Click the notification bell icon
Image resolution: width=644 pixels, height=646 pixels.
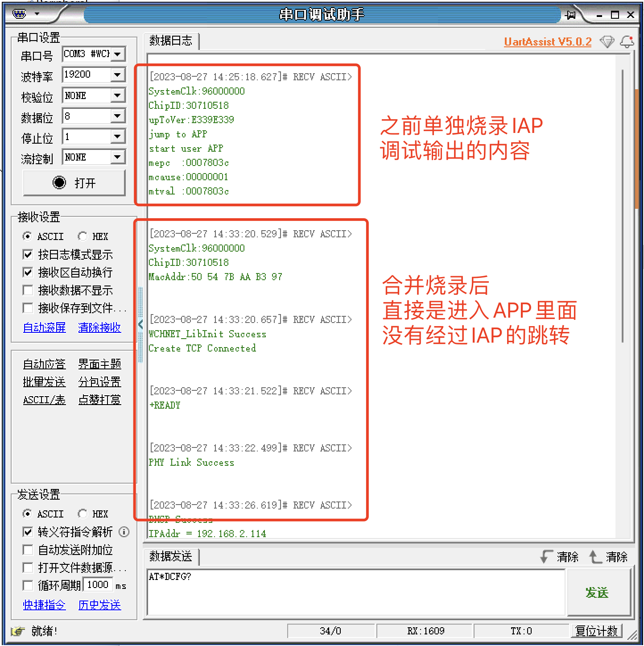pos(627,41)
